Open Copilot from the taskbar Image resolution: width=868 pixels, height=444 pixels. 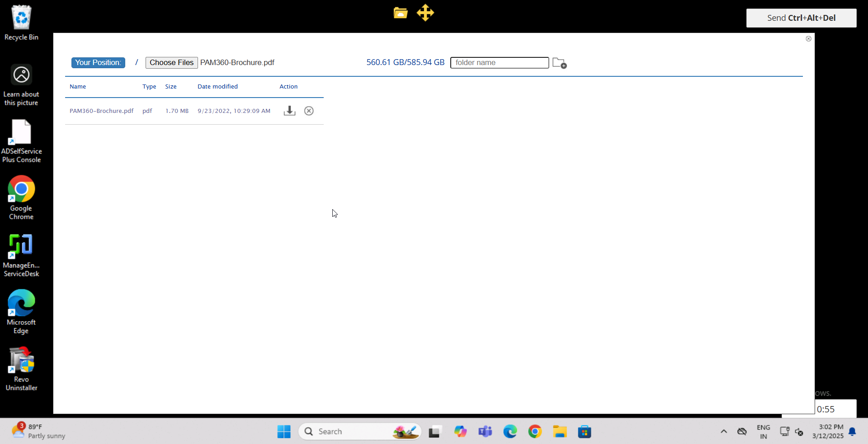pyautogui.click(x=460, y=431)
